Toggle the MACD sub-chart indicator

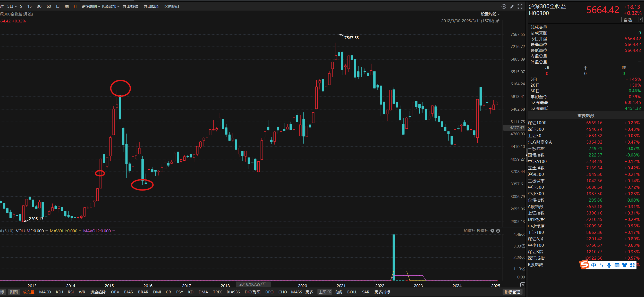pos(45,292)
